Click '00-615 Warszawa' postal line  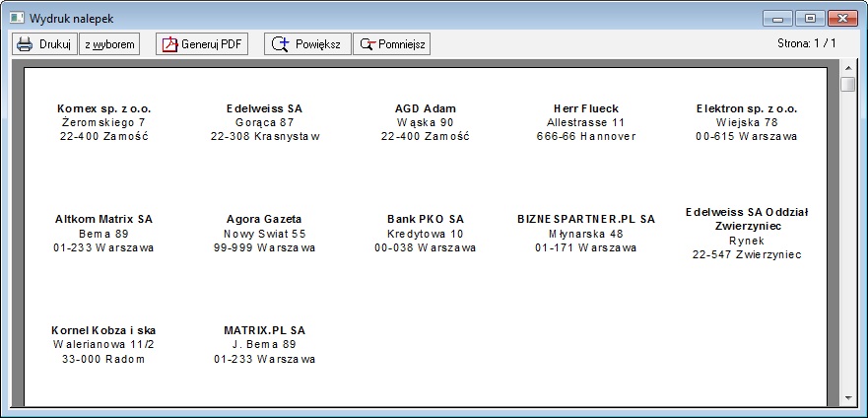(746, 136)
